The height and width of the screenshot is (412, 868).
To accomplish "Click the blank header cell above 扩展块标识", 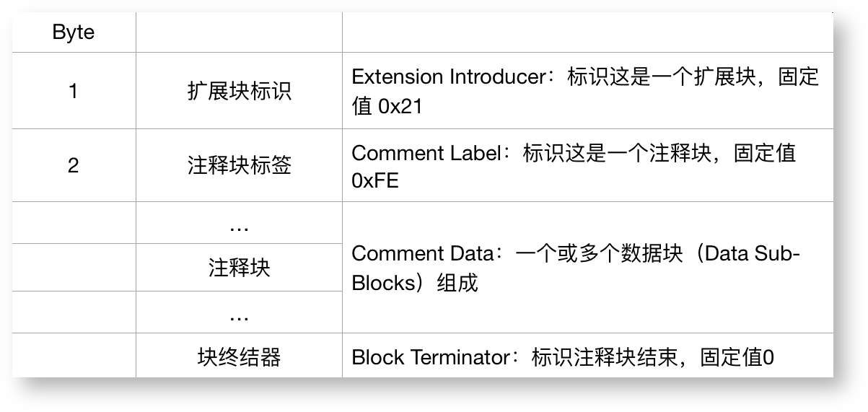I will 239,33.
